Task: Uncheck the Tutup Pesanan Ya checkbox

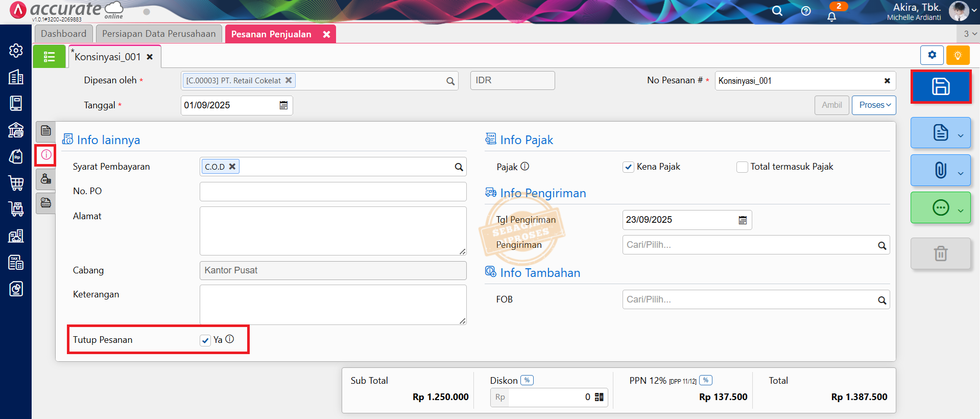Action: [x=205, y=340]
